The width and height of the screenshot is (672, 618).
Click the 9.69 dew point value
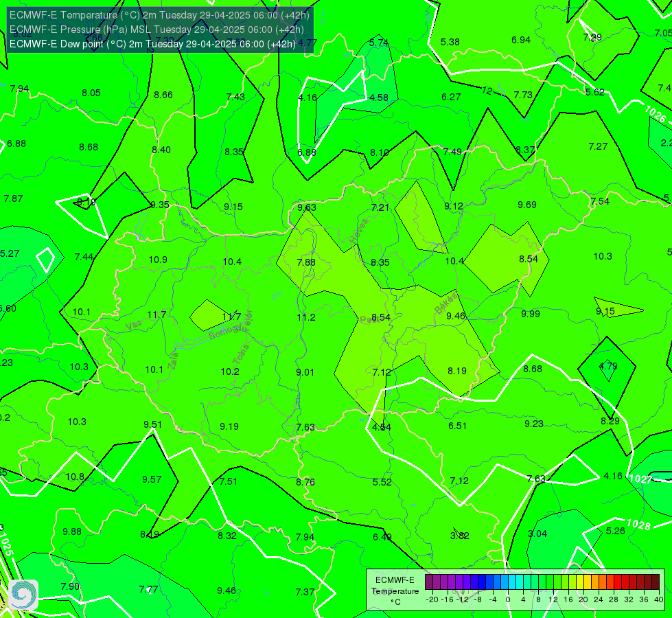(x=526, y=205)
